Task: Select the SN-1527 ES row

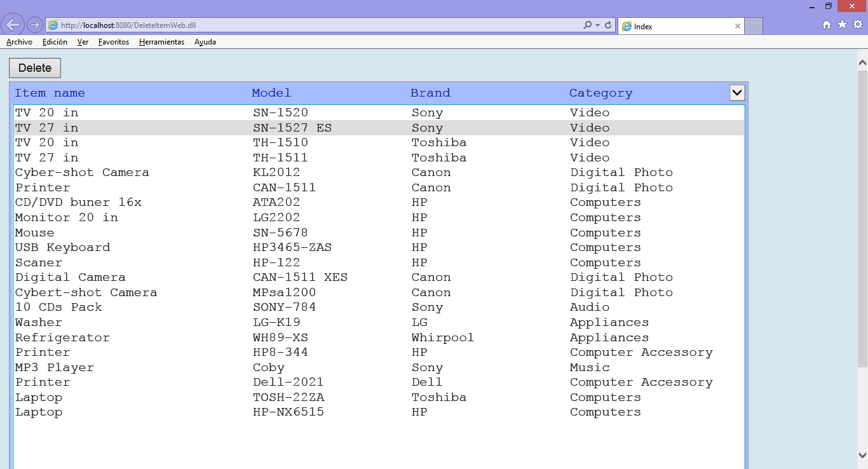Action: tap(379, 128)
